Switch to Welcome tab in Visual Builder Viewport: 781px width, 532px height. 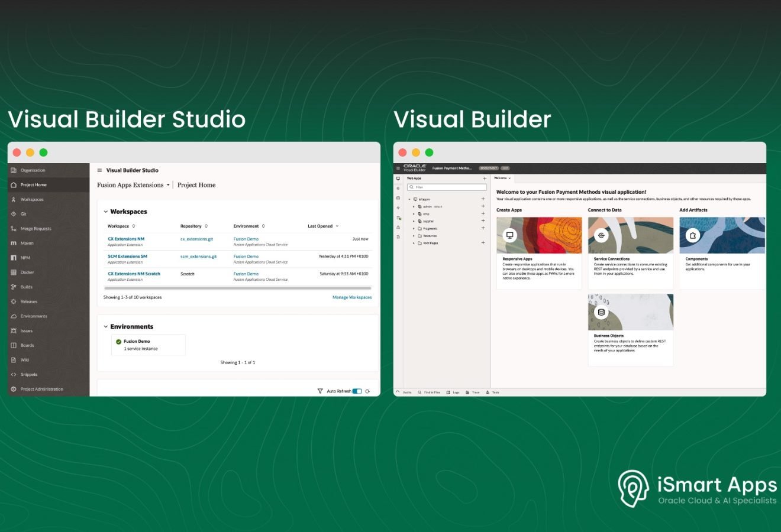500,178
